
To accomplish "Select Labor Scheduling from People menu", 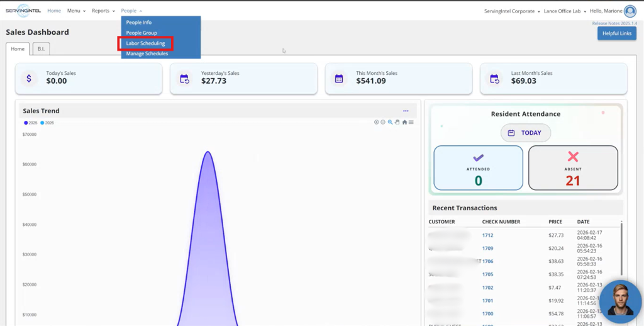I will coord(145,43).
